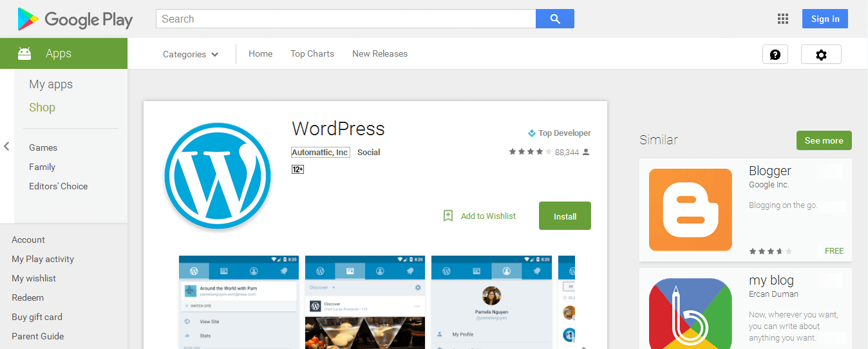
Task: Expand the Categories dropdown
Action: pos(191,54)
